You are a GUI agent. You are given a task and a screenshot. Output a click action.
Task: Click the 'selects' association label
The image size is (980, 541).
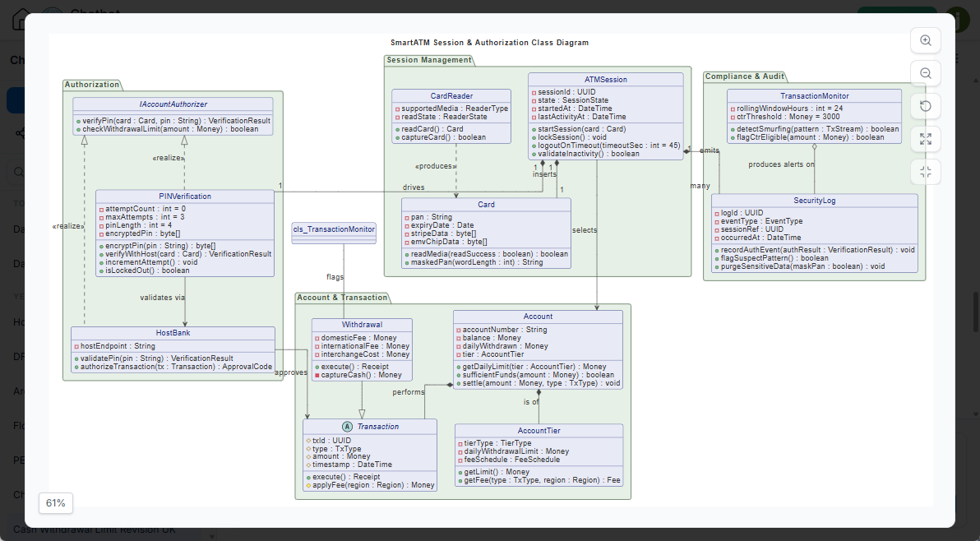[x=585, y=230]
